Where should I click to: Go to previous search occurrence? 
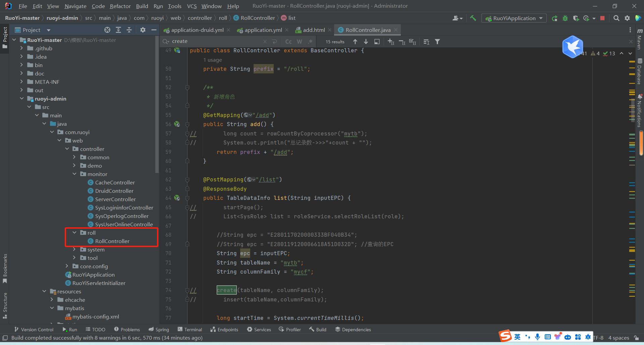(x=355, y=42)
